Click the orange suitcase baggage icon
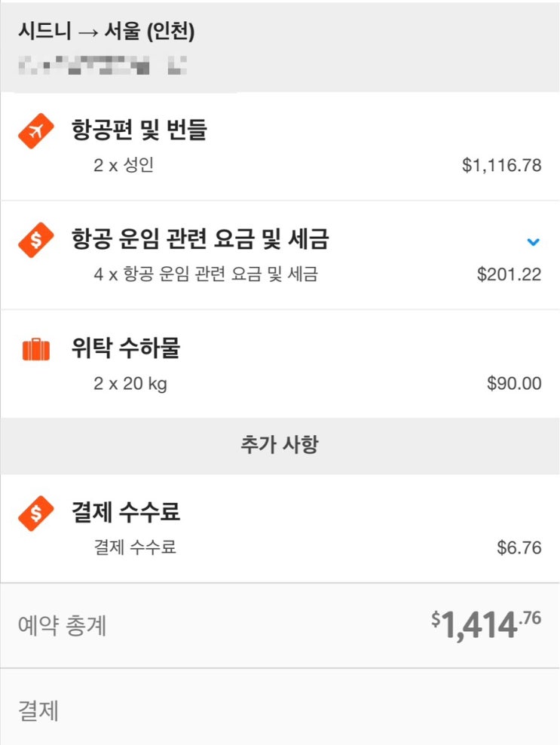 (36, 350)
